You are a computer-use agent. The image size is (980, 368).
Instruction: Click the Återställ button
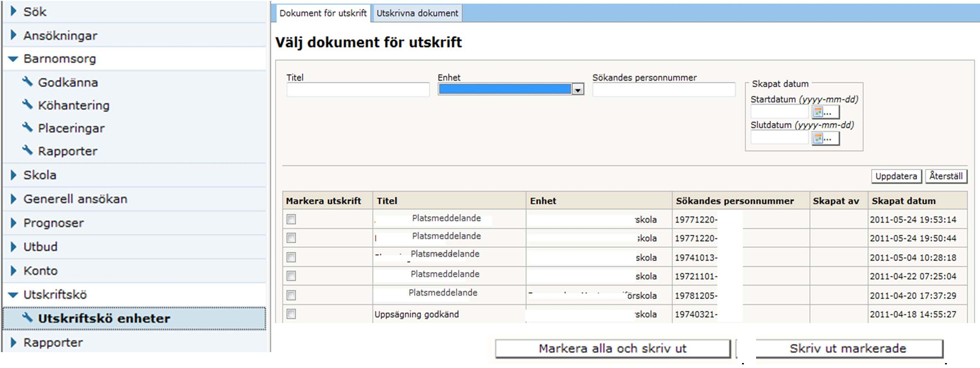[946, 176]
